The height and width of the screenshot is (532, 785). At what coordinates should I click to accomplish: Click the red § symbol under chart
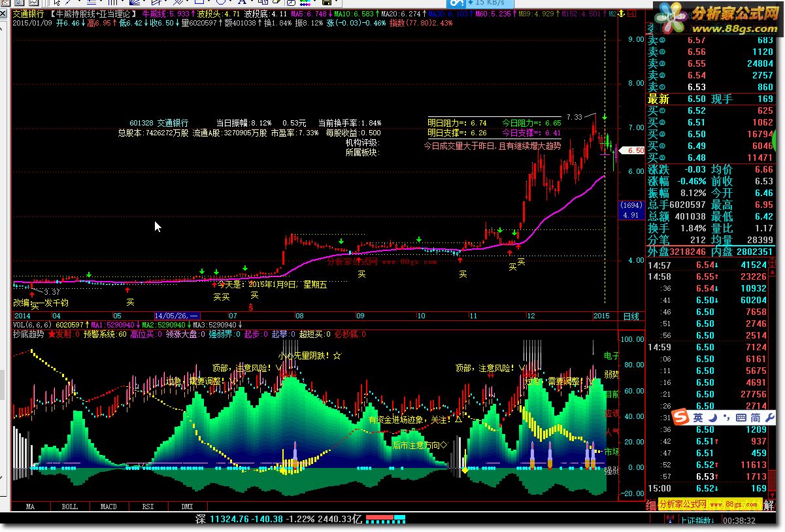250,306
